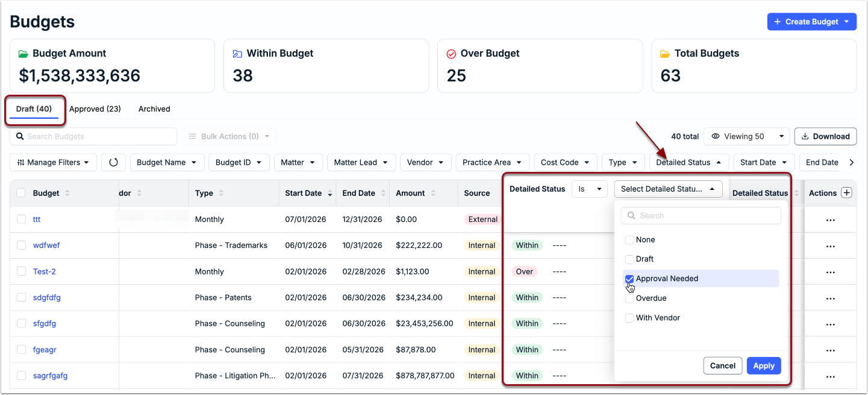Screen dimensions: 868x395
Task: Open the Archived tab
Action: click(x=154, y=109)
